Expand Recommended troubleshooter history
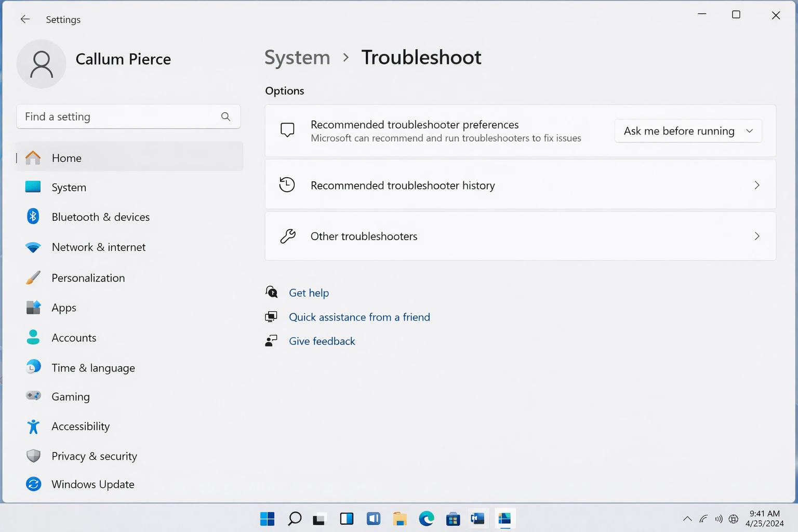This screenshot has width=798, height=532. [x=520, y=185]
